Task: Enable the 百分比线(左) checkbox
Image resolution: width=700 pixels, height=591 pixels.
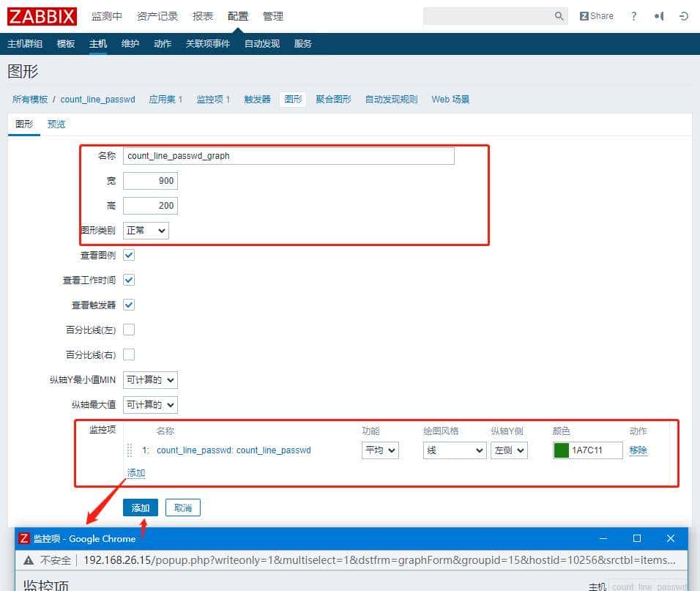Action: coord(128,330)
